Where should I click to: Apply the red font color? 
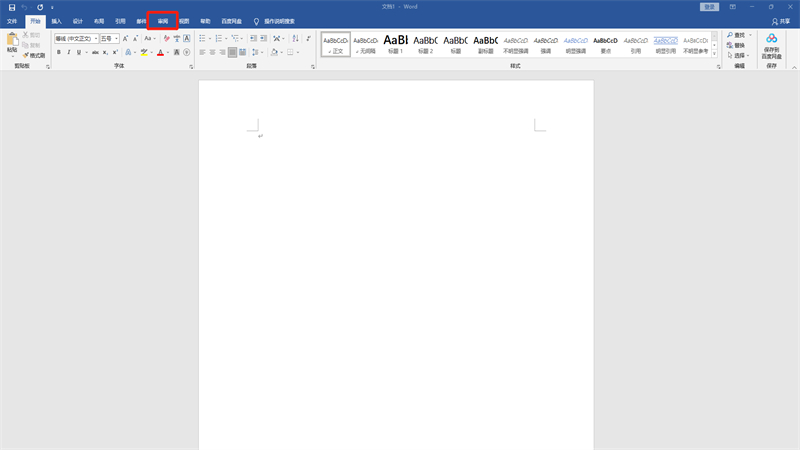[160, 52]
